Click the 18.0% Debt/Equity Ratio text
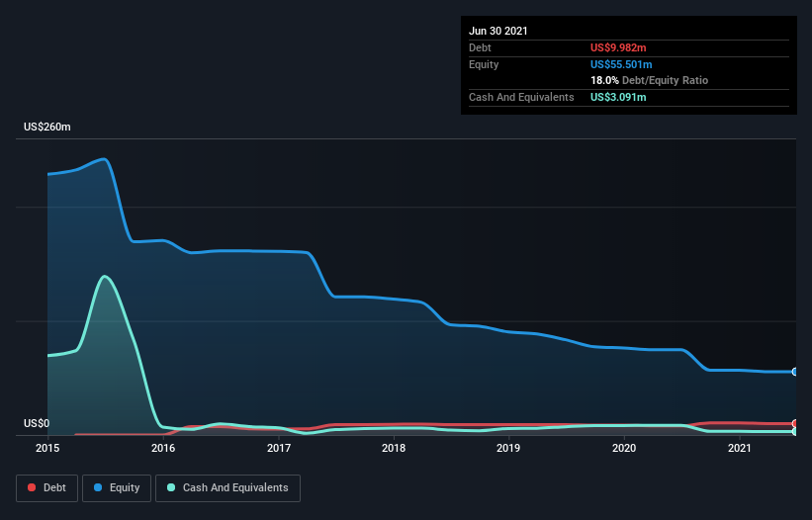The width and height of the screenshot is (812, 520). click(x=650, y=80)
